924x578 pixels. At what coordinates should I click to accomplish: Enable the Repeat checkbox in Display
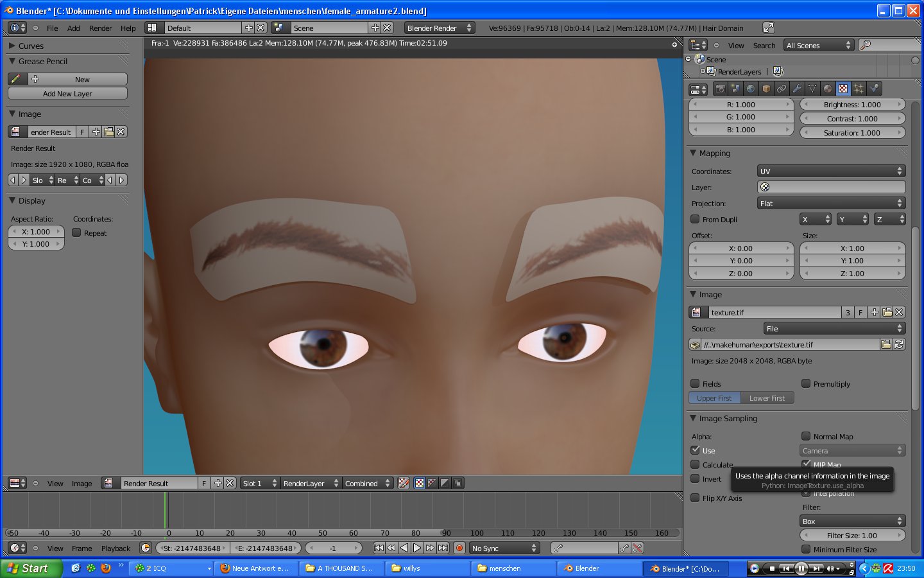76,232
